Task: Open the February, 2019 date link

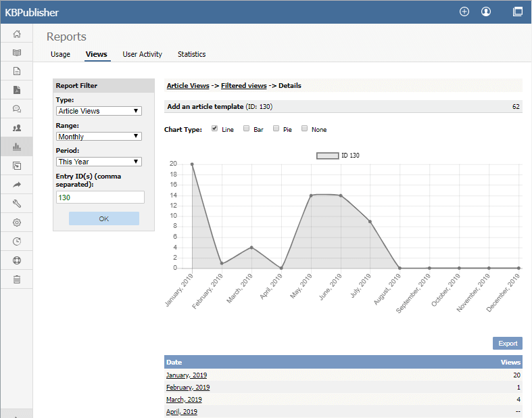Action: click(x=188, y=388)
